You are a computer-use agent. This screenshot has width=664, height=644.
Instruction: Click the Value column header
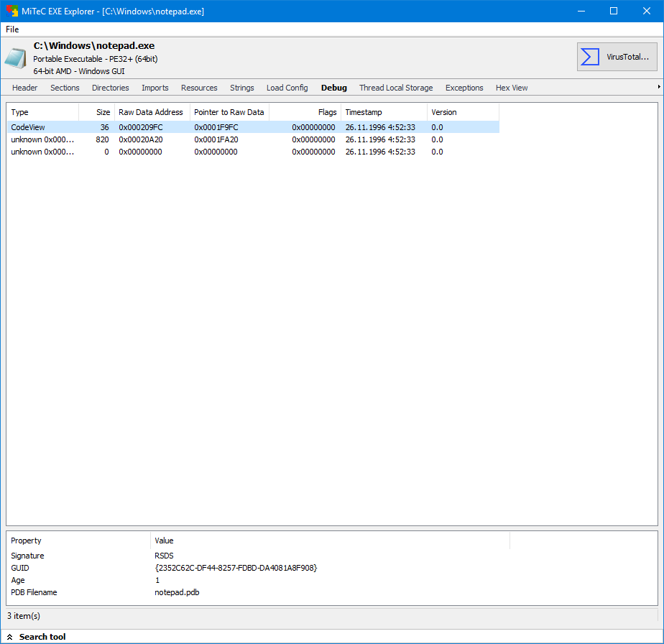[x=330, y=540]
